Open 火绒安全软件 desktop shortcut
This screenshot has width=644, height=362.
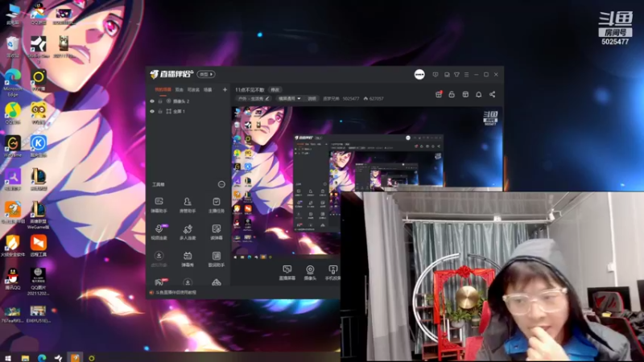tap(13, 245)
